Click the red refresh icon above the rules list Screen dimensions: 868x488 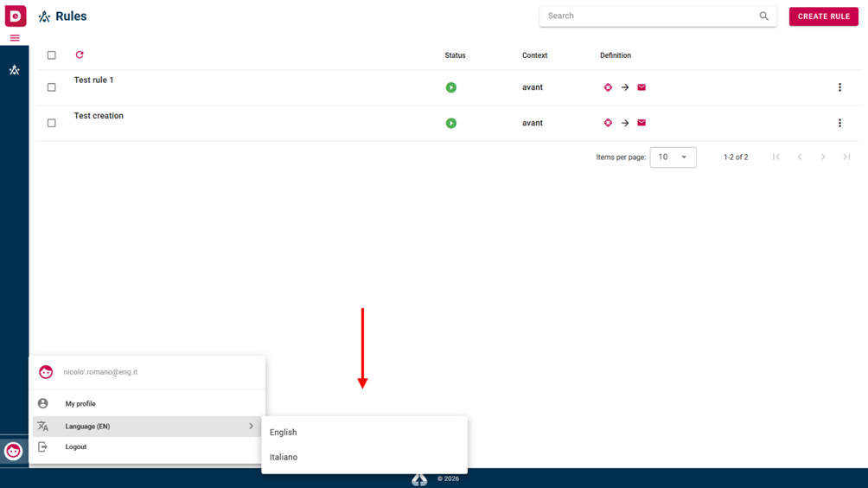(80, 55)
